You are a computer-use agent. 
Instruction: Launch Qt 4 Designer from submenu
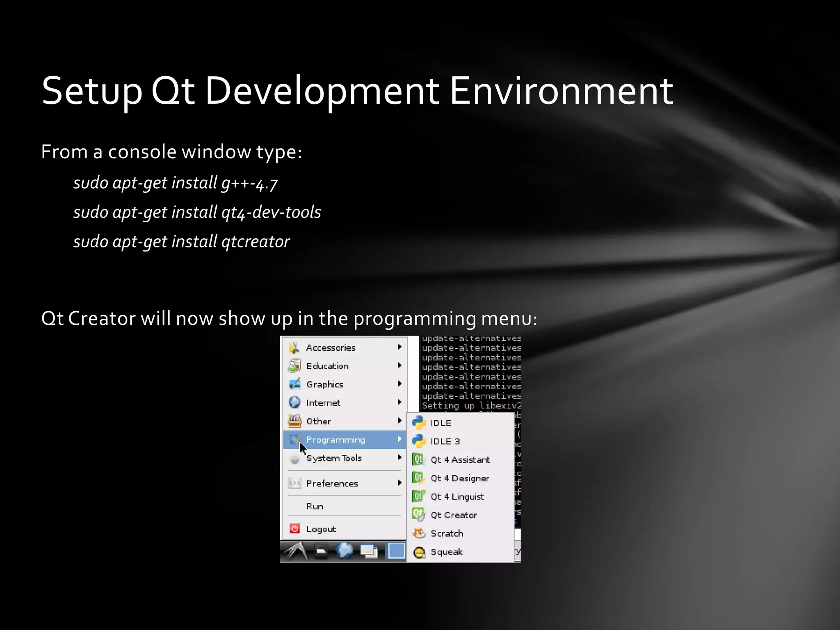pos(461,478)
